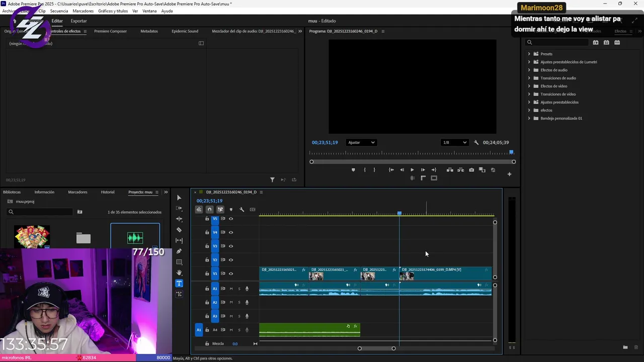
Task: Expand the Efectos de audio folder
Action: [529, 70]
